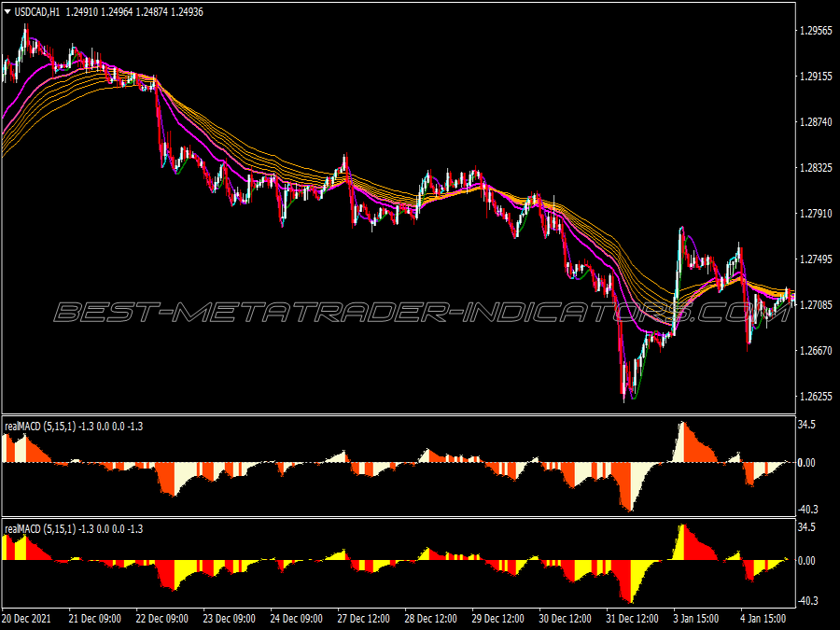Click the 30 Dec 12:00 time label
840x630 pixels.
[x=566, y=619]
